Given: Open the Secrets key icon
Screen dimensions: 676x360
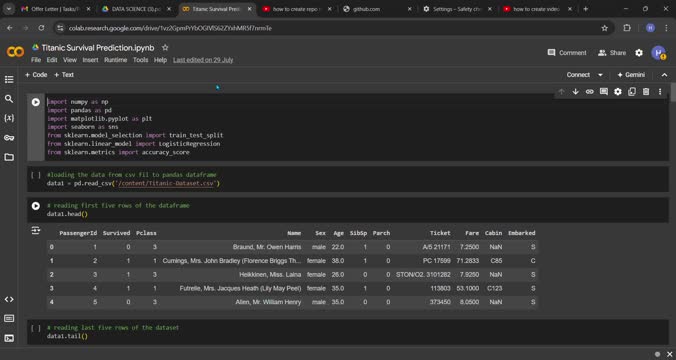Looking at the screenshot, I should coord(9,138).
